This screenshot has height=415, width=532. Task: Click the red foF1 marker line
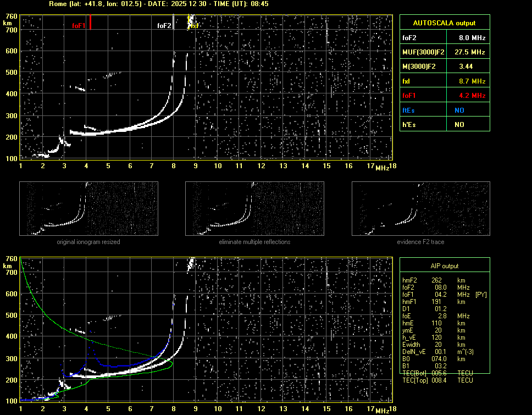pyautogui.click(x=90, y=23)
